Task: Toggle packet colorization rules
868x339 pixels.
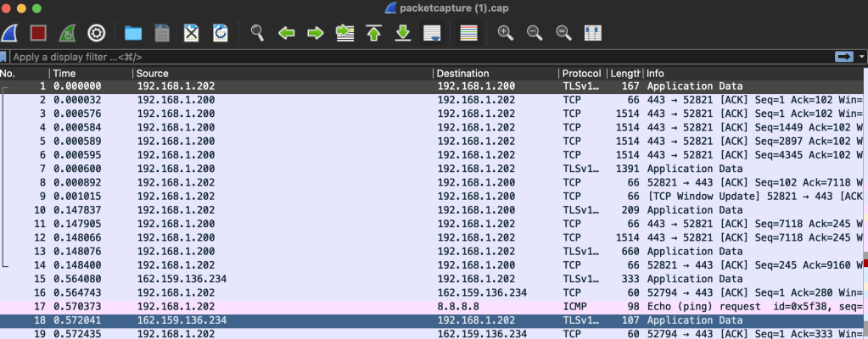Action: (x=468, y=33)
